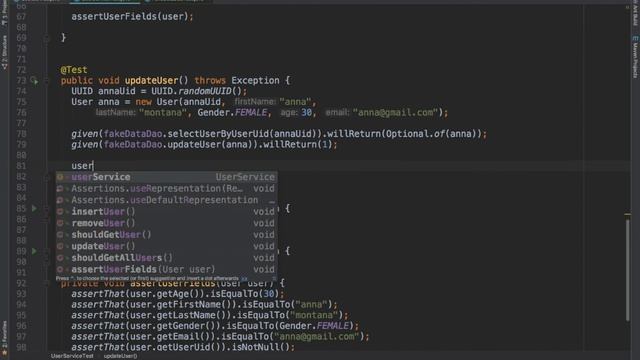Image resolution: width=640 pixels, height=360 pixels.
Task: Click 'user.getGender()' on line 96
Action: click(x=173, y=326)
